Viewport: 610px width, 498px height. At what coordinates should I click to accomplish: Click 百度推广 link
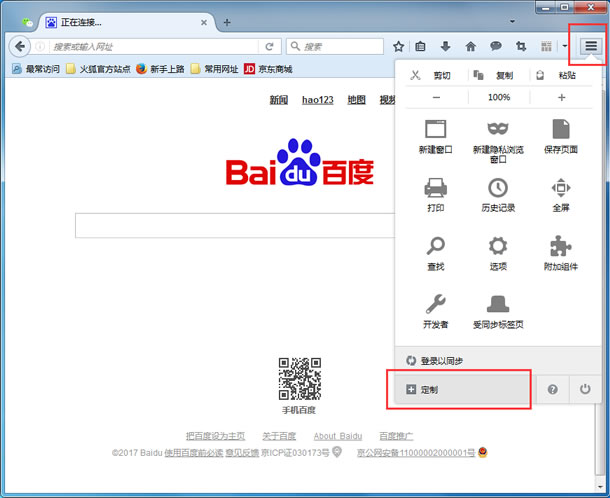pyautogui.click(x=396, y=436)
